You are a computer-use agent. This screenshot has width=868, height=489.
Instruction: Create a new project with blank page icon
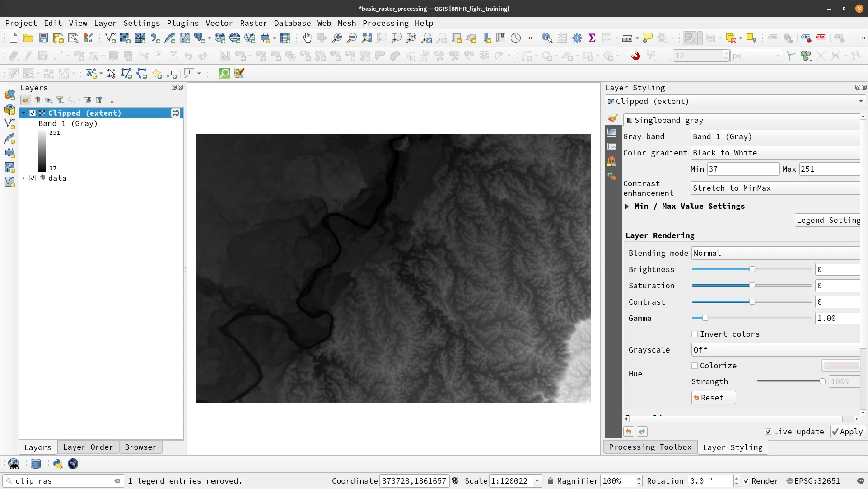[13, 38]
